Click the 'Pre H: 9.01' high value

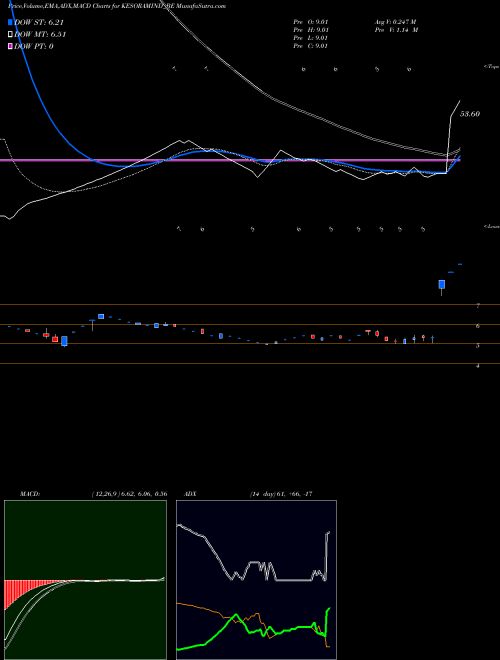point(311,30)
